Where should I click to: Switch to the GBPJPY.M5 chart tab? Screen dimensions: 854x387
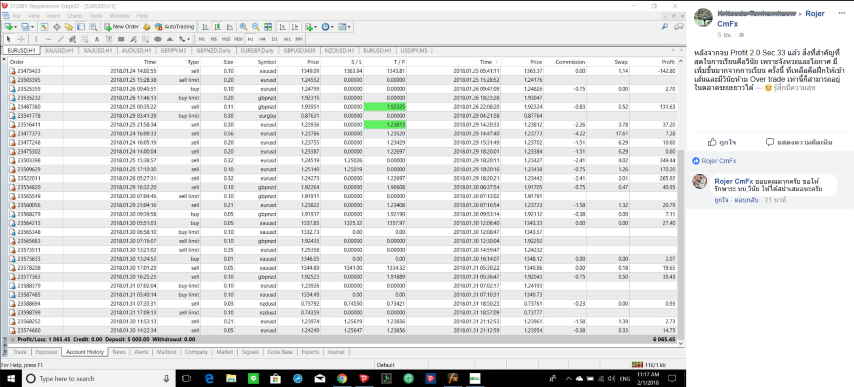174,50
